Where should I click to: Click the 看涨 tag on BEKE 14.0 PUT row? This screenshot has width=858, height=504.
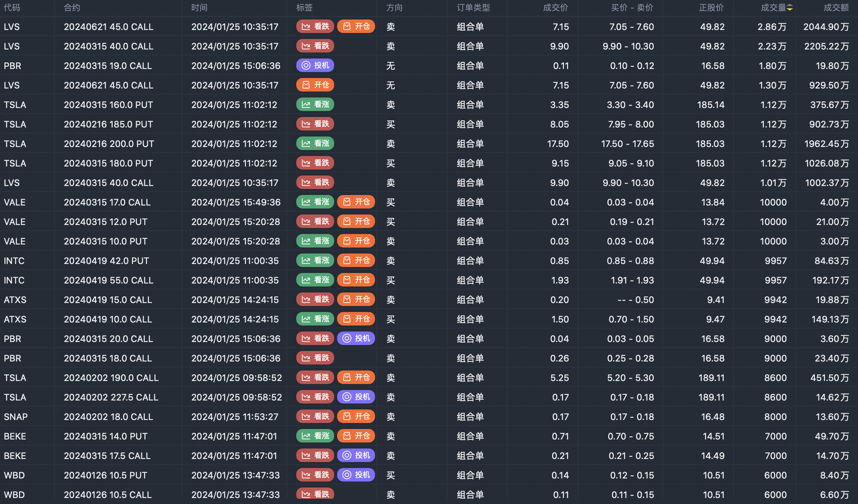click(x=315, y=436)
